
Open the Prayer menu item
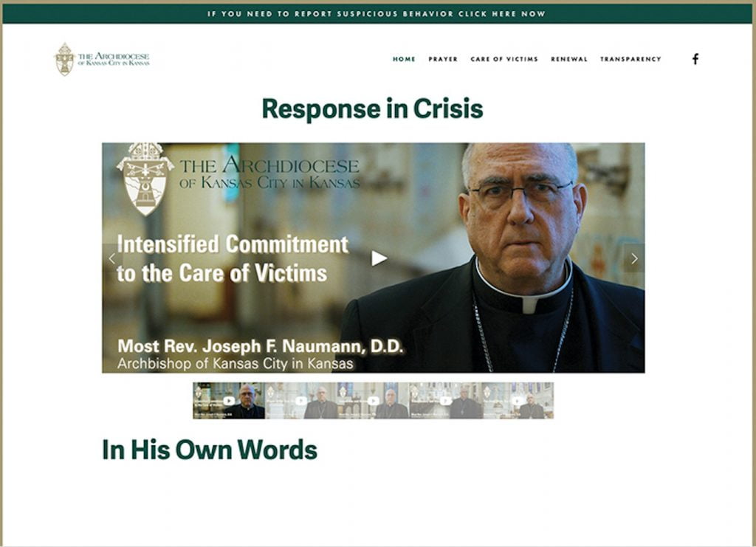click(443, 59)
